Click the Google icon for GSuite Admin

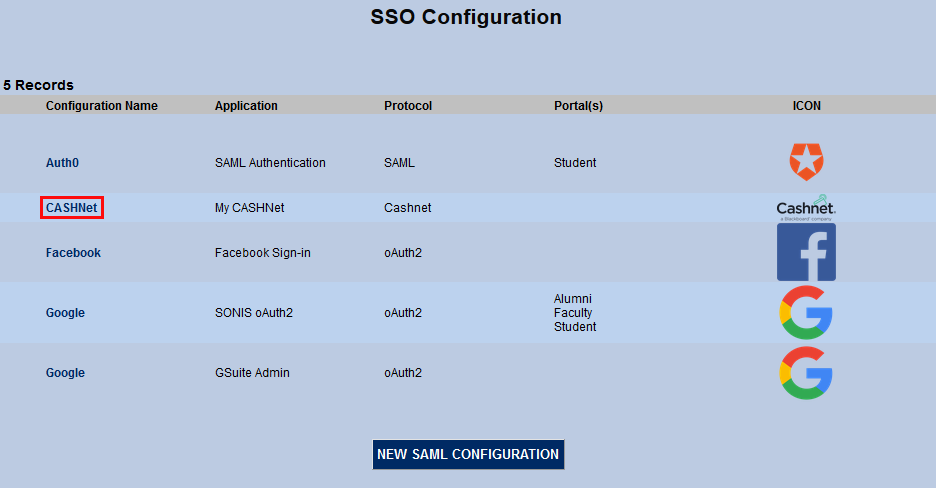pos(806,373)
